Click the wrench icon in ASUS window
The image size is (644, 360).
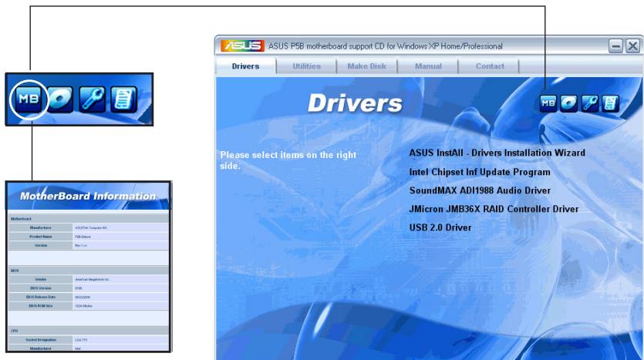[590, 103]
